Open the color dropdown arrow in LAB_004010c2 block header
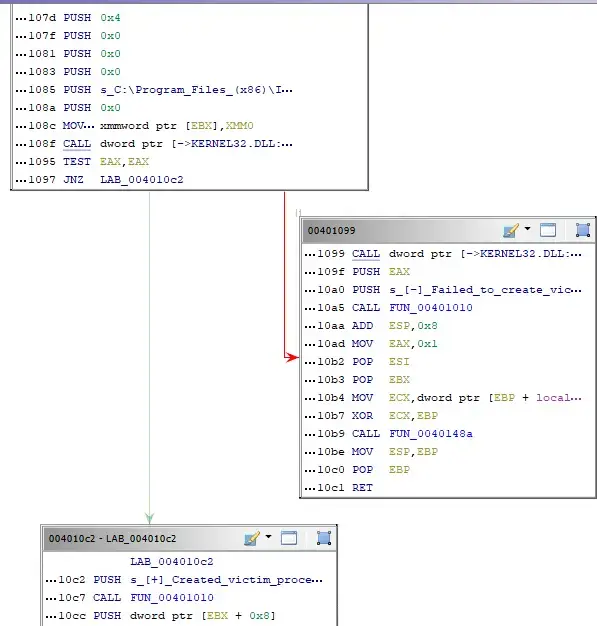 tap(268, 537)
